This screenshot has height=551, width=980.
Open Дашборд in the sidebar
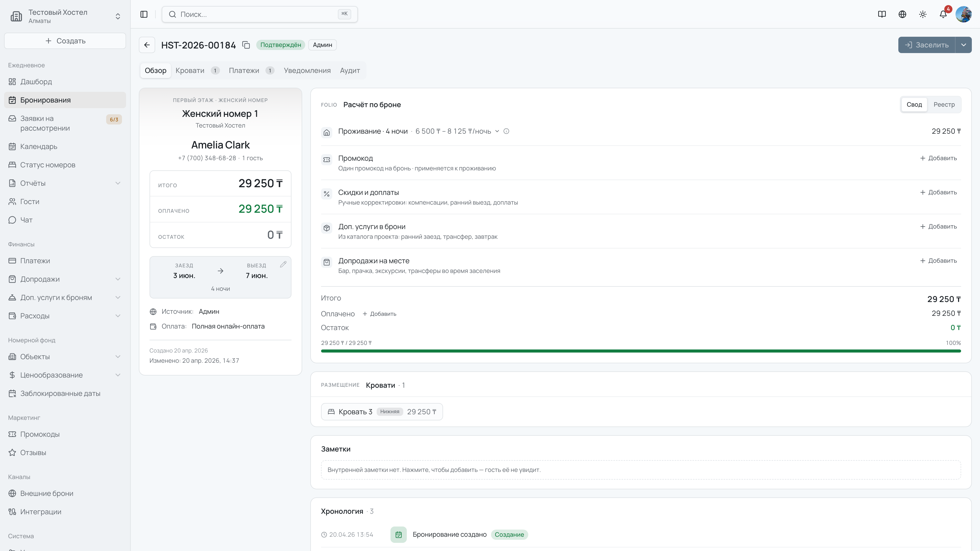(65, 82)
